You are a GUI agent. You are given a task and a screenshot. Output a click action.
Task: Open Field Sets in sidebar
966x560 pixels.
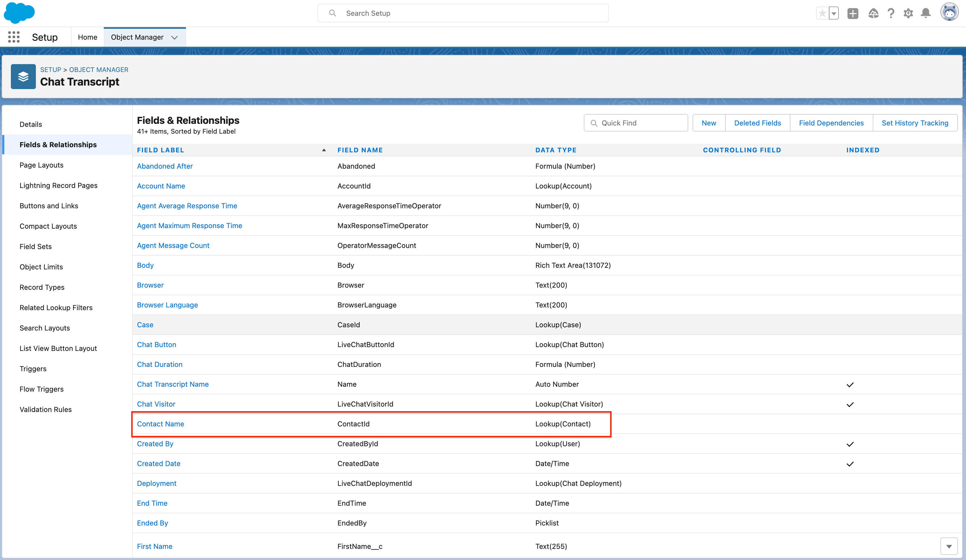(35, 246)
